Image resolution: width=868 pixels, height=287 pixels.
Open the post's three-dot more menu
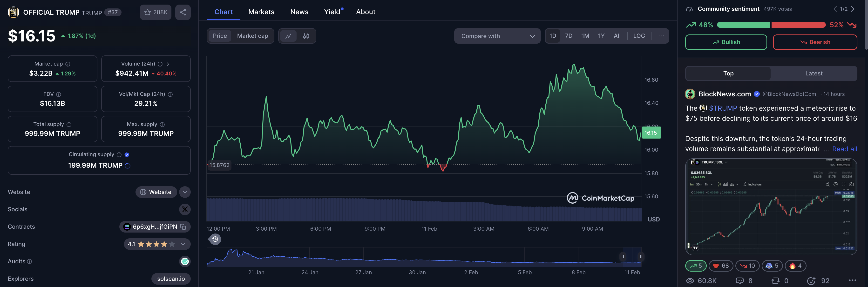[x=852, y=280]
